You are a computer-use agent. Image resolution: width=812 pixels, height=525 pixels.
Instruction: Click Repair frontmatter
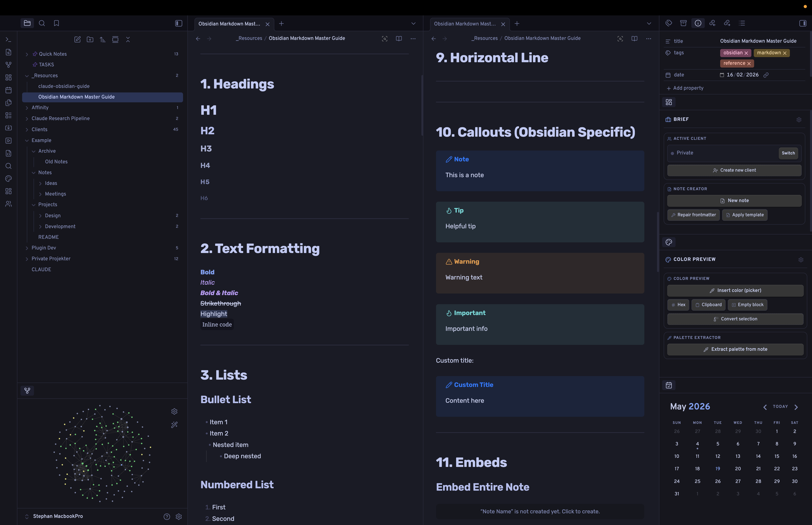pyautogui.click(x=694, y=215)
